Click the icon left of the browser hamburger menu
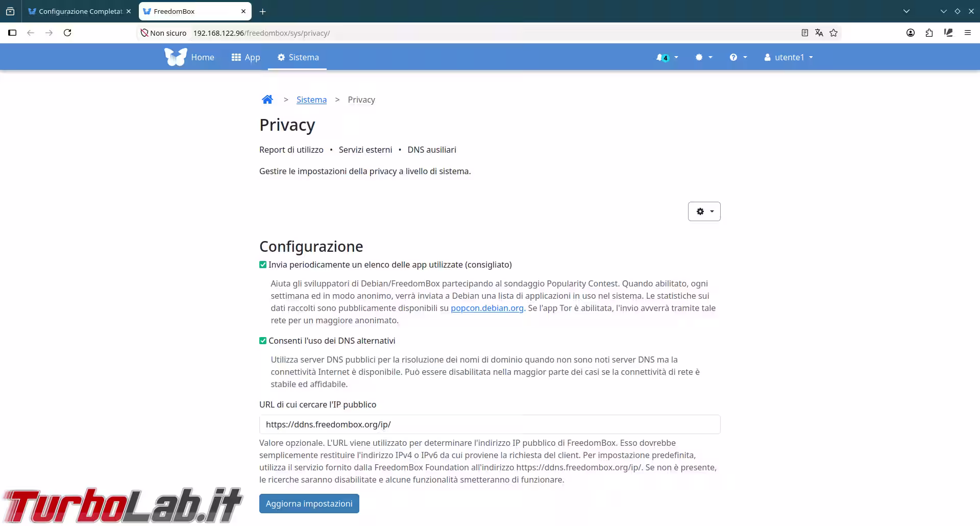This screenshot has height=526, width=980. pos(948,33)
